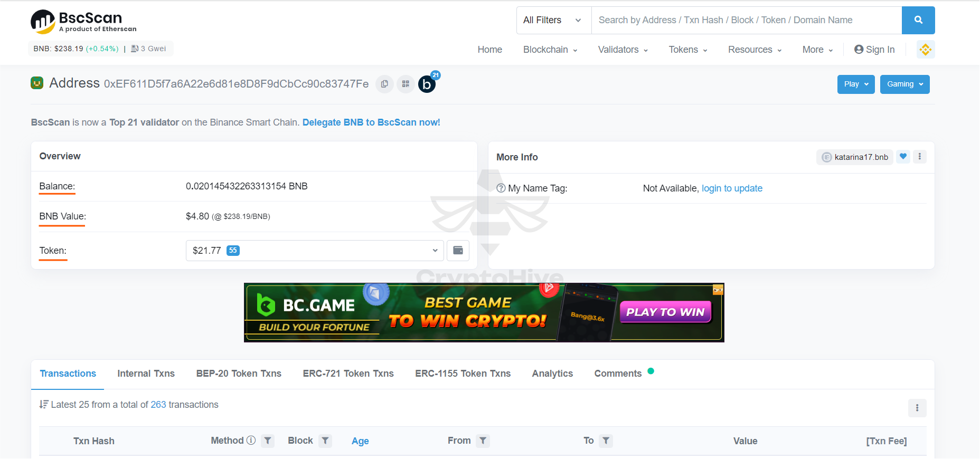Viewport: 980px width, 459px height.
Task: Open the Analytics tab
Action: [552, 374]
